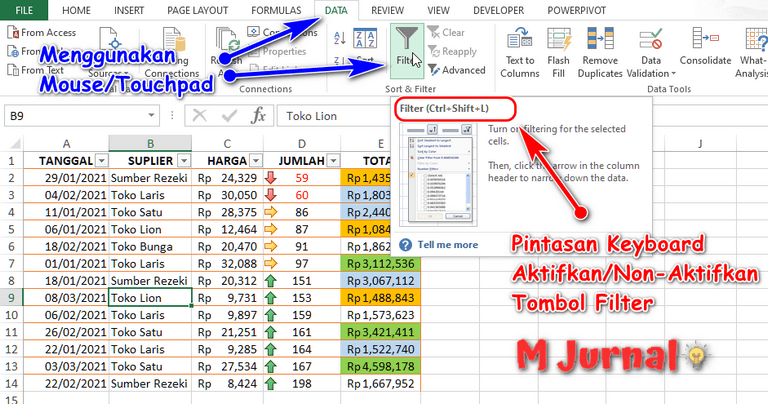The width and height of the screenshot is (768, 404).
Task: Open What-If Analysis menu
Action: click(752, 53)
